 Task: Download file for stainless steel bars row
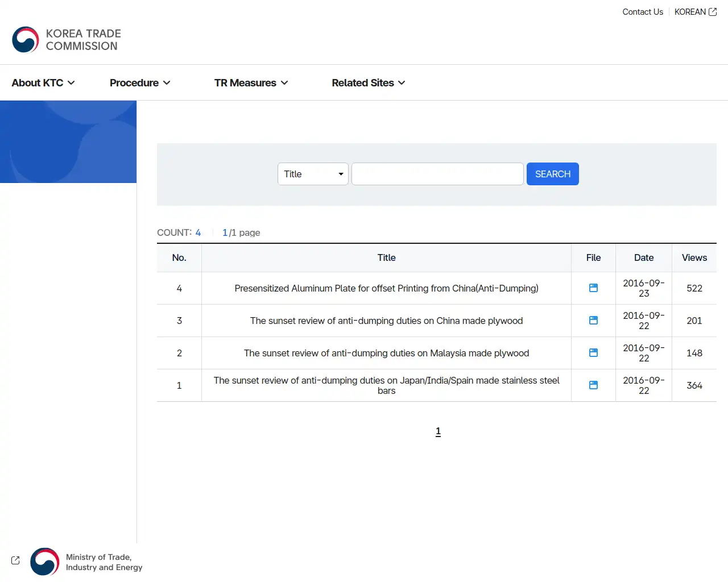(x=593, y=385)
